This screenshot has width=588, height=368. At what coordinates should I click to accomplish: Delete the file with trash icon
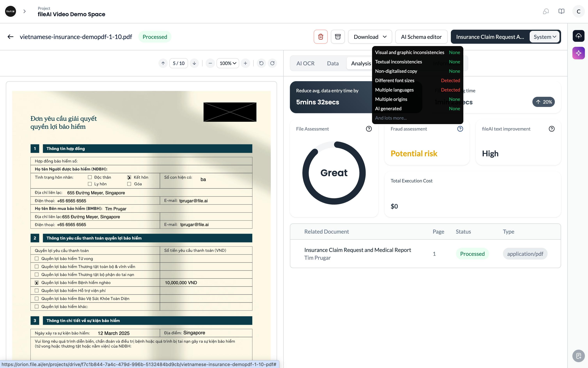321,37
